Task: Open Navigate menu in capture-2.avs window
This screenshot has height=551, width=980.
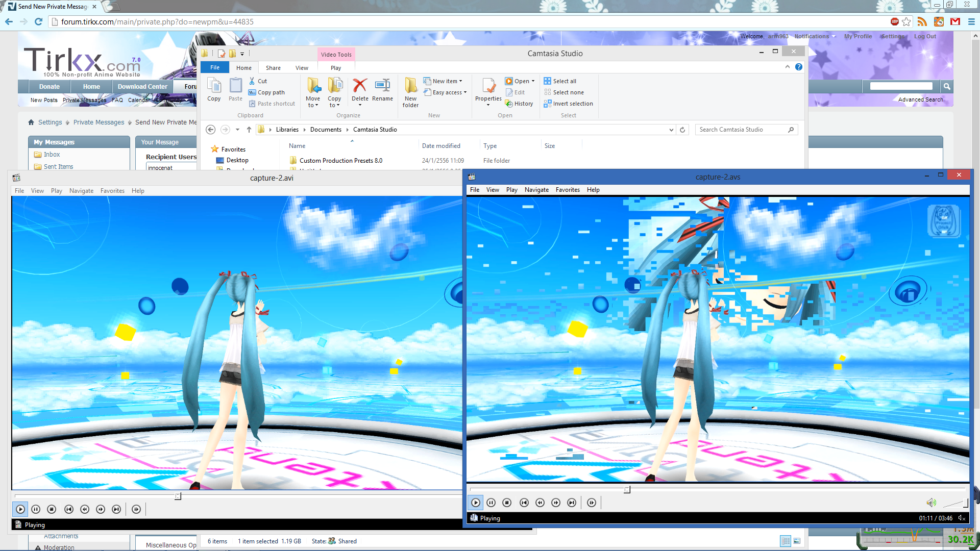Action: (x=536, y=190)
